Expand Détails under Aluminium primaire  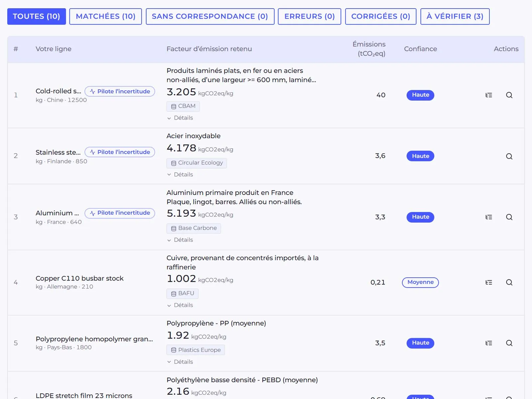point(180,240)
